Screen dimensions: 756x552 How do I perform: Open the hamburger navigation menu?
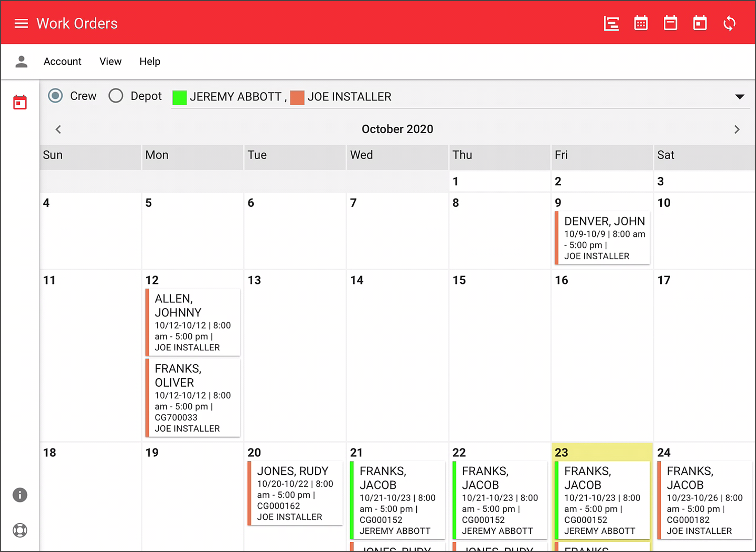coord(21,23)
